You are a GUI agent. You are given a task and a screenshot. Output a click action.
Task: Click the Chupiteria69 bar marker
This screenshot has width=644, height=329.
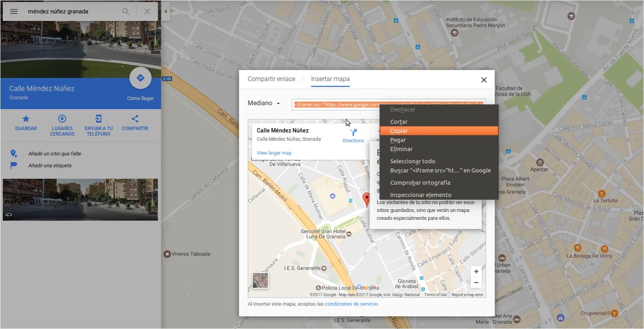click(614, 314)
